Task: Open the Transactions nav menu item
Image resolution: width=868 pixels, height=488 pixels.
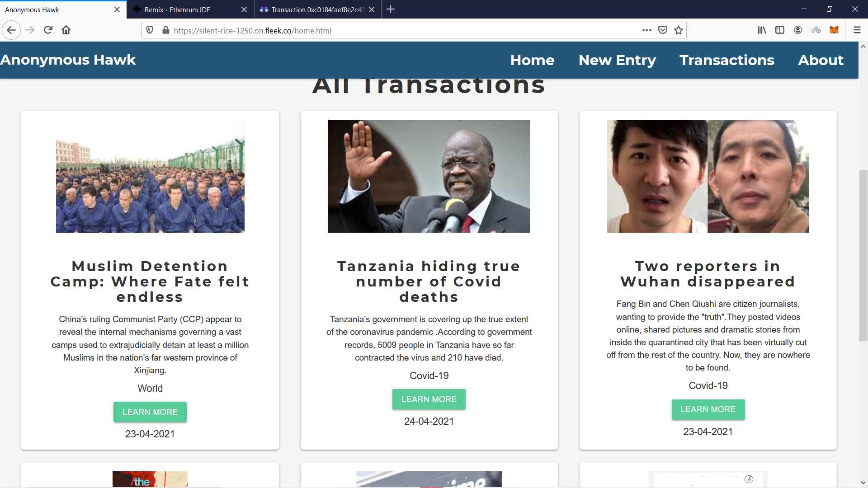Action: pyautogui.click(x=726, y=60)
